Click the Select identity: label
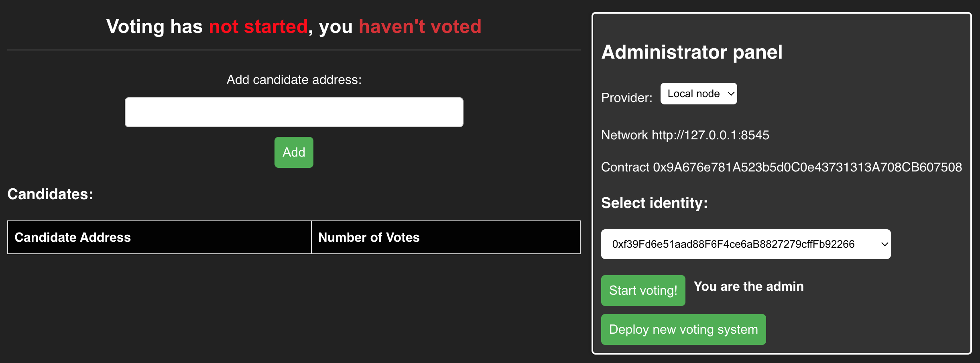The height and width of the screenshot is (363, 980). [654, 203]
